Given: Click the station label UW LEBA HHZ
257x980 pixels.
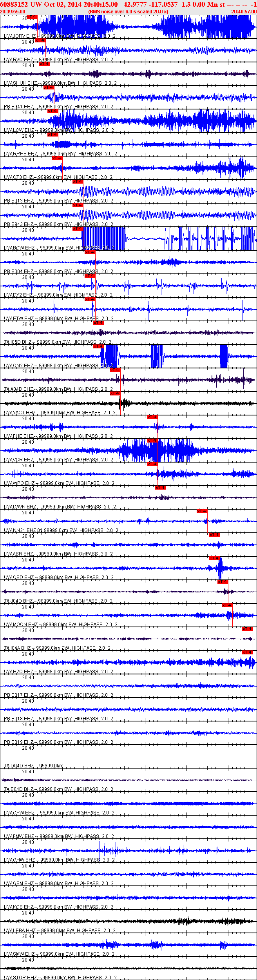Looking at the screenshot, I should 20,931.
